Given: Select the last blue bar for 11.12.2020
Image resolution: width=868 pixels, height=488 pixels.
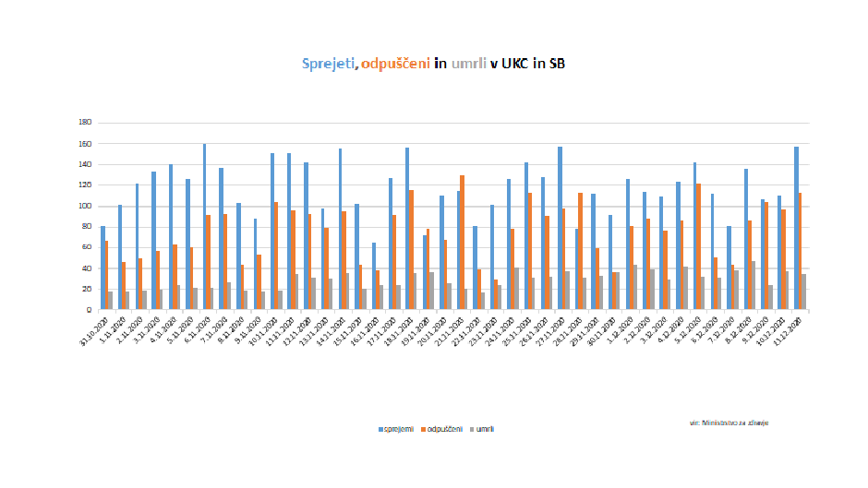Looking at the screenshot, I should coord(796,228).
